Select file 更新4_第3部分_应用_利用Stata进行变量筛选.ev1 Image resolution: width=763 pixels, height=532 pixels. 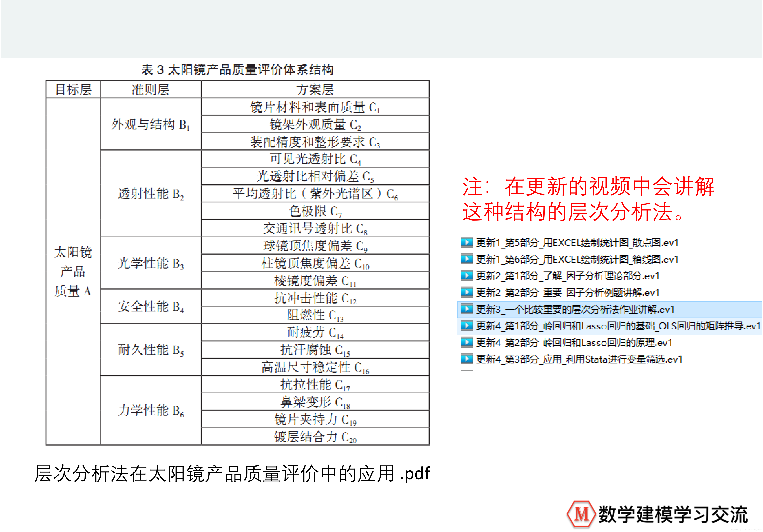(579, 359)
